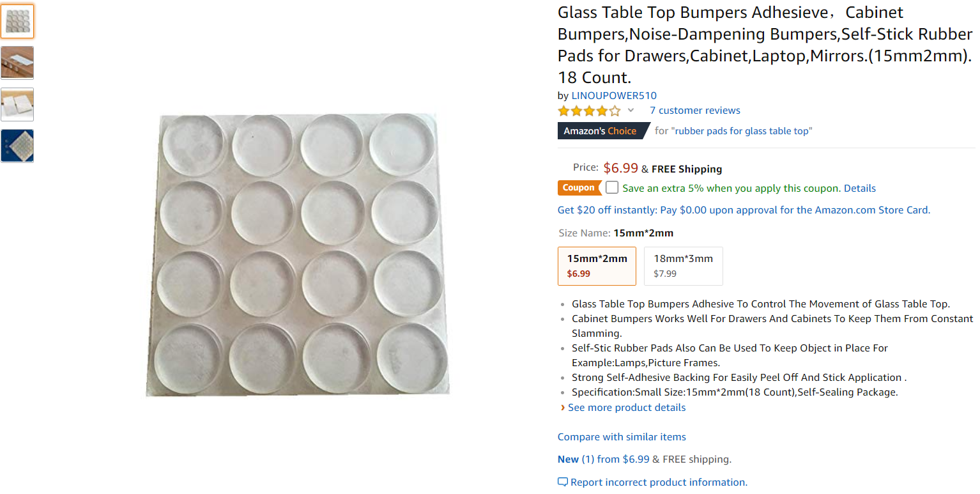The height and width of the screenshot is (494, 980).
Task: Open "rubber pads for glass table top" link
Action: tap(741, 131)
